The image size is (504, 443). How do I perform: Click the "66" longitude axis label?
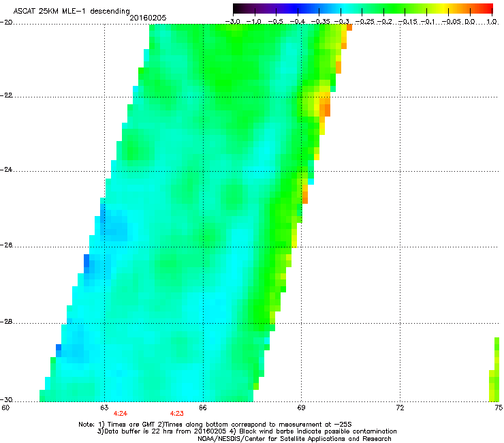(202, 408)
